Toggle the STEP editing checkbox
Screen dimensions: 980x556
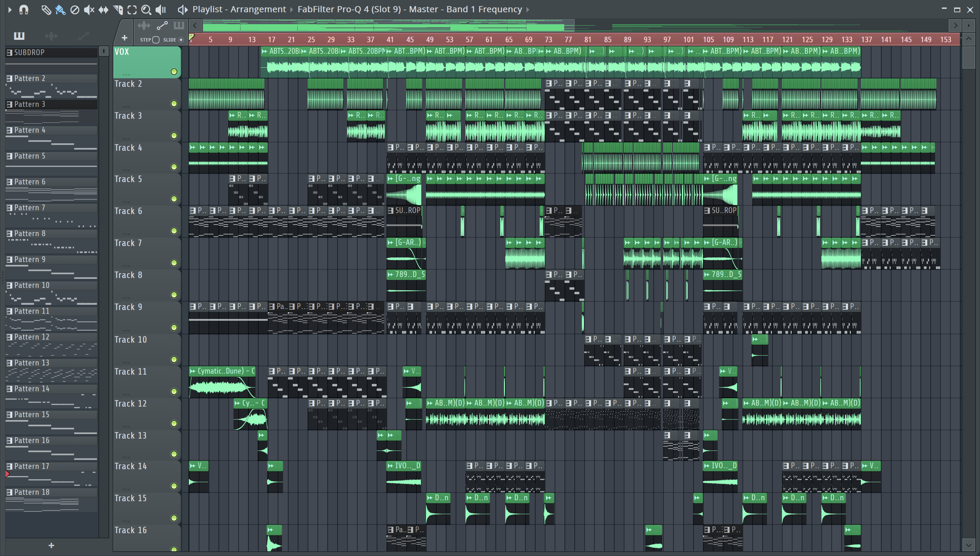(x=156, y=40)
